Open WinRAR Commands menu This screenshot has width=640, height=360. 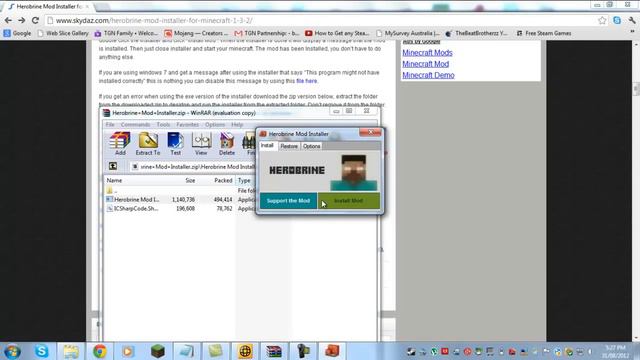point(135,124)
